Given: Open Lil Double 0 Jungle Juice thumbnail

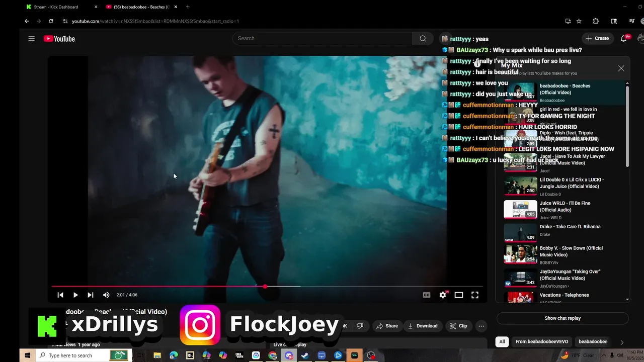Looking at the screenshot, I should 520,186.
